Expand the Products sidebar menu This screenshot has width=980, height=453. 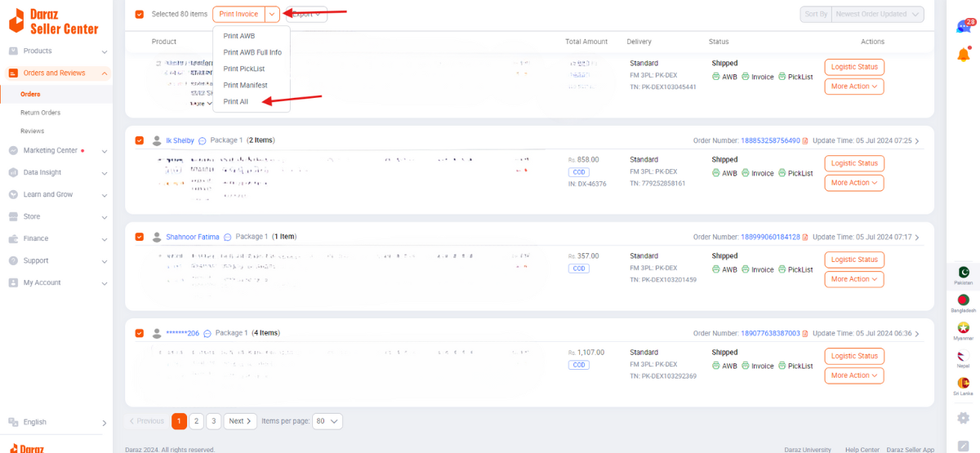coord(56,51)
